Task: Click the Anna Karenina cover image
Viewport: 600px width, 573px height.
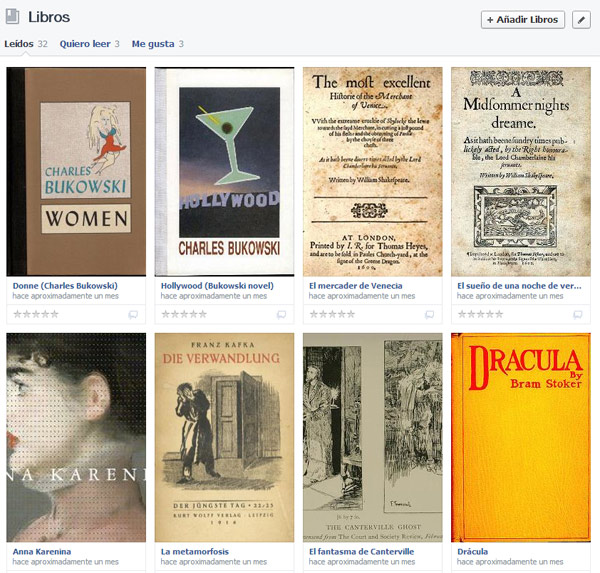Action: tap(76, 438)
